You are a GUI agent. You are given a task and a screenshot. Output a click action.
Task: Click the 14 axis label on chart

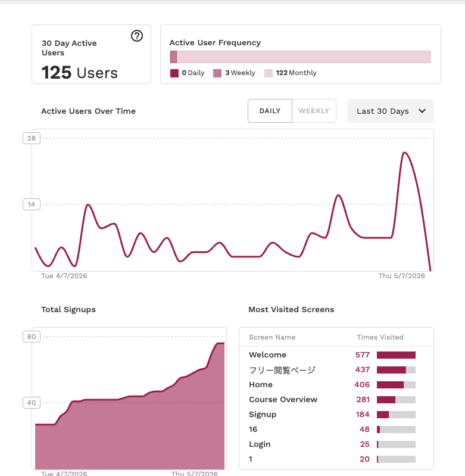(x=32, y=204)
